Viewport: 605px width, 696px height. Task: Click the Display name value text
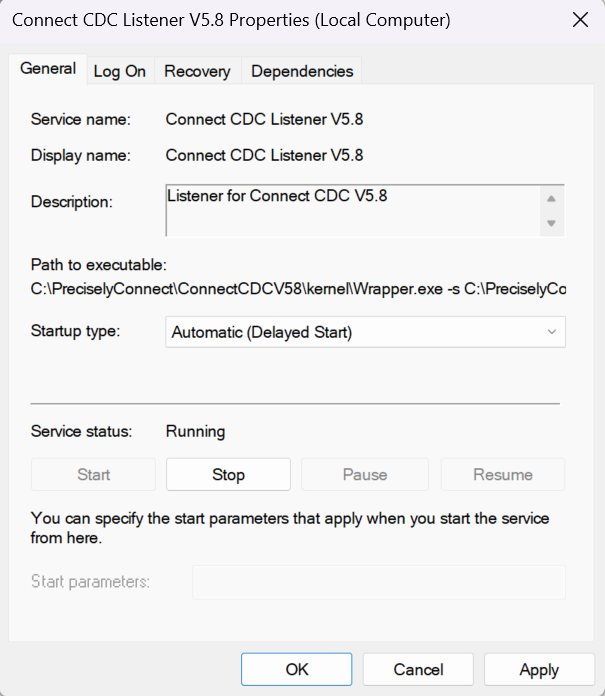(x=264, y=155)
